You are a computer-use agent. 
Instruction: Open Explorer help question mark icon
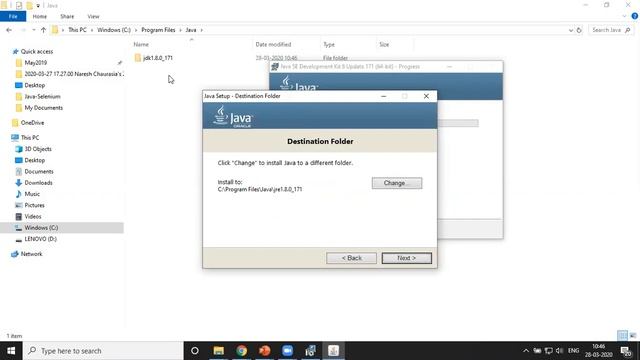[x=635, y=16]
